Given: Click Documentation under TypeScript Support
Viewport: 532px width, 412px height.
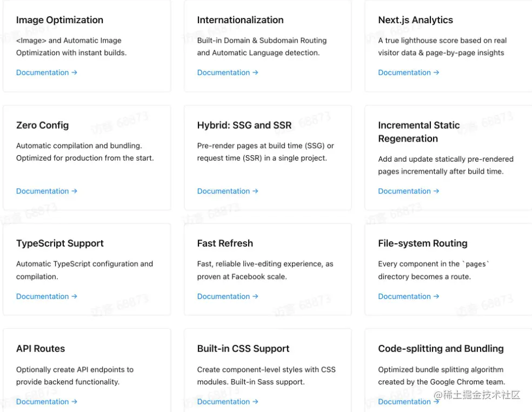Looking at the screenshot, I should click(46, 296).
